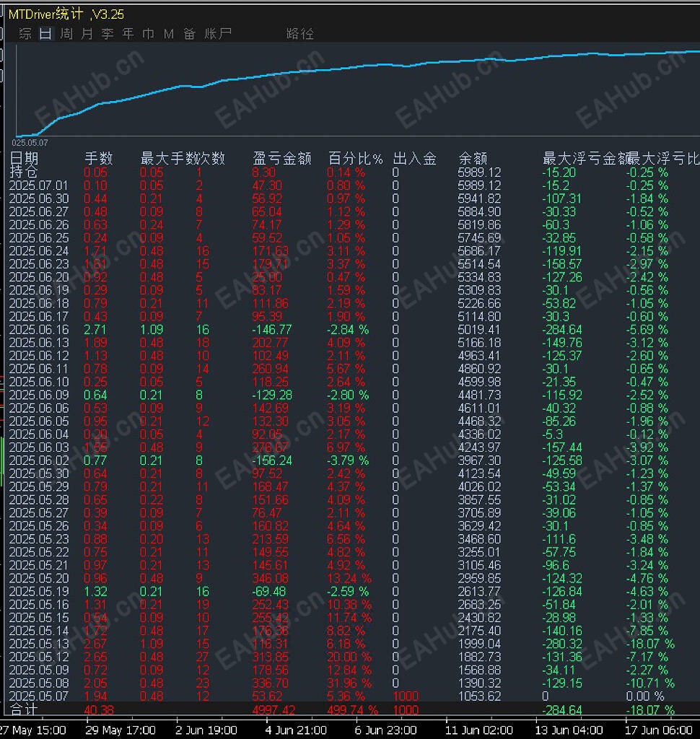Click the 13.24 % percentage cell
This screenshot has height=739, width=700.
coord(349,578)
